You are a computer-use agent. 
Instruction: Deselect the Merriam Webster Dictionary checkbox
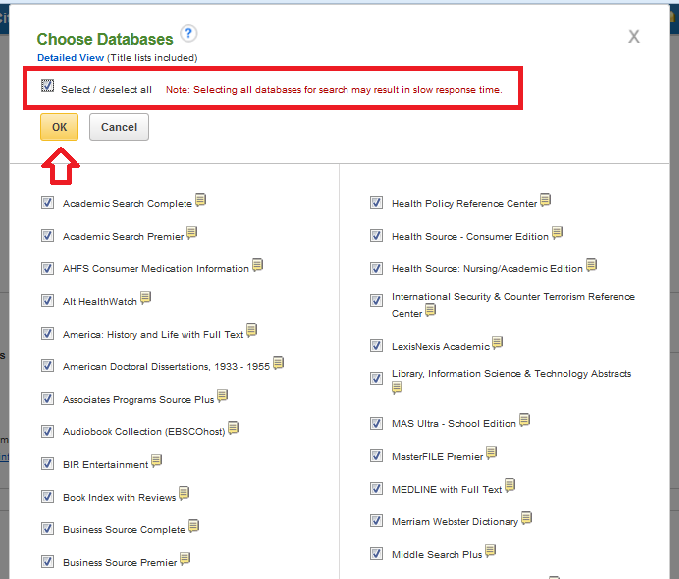coord(376,521)
